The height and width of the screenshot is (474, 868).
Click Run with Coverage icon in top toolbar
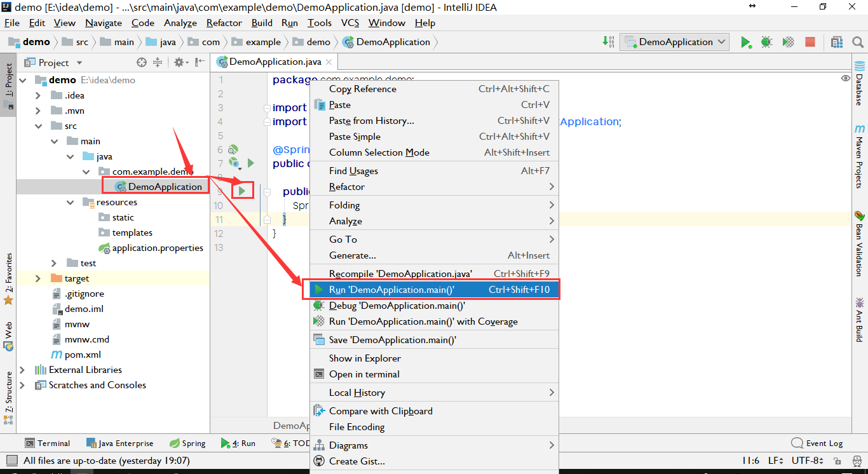[x=788, y=42]
